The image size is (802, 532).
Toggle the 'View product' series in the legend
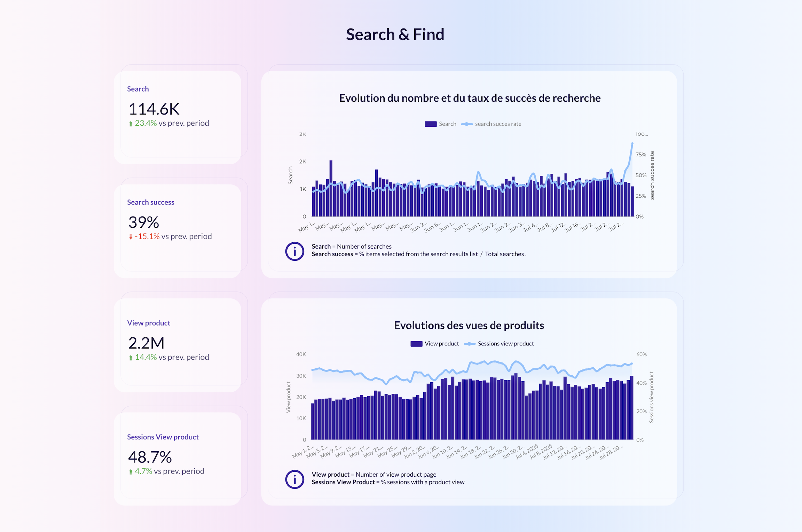pyautogui.click(x=441, y=344)
